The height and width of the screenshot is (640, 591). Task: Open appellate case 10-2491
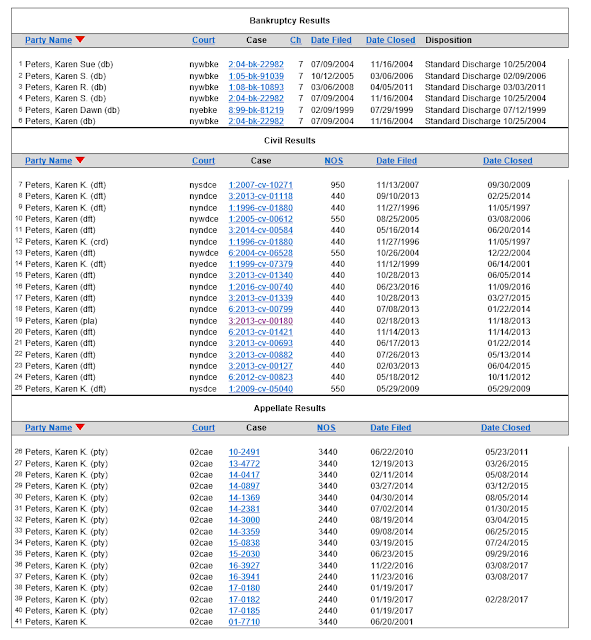click(244, 452)
